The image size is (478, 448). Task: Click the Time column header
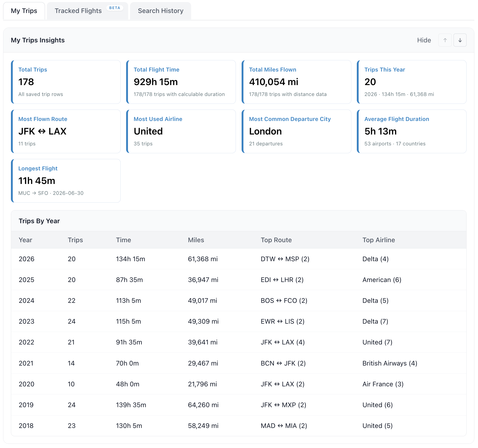[x=124, y=240]
